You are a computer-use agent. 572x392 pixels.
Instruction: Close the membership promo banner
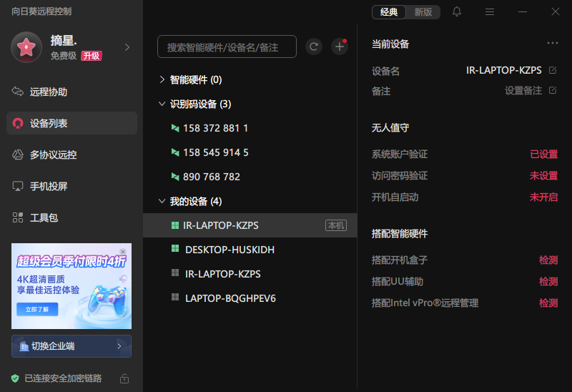(x=123, y=252)
